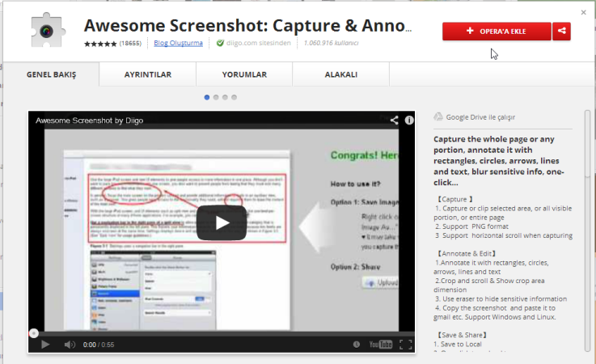596x364 pixels.
Task: Click the 1. Save to Local line
Action: pos(457,345)
